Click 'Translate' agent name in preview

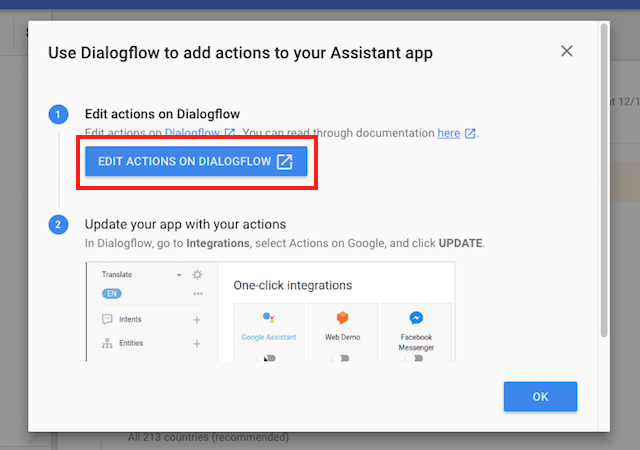click(x=117, y=274)
